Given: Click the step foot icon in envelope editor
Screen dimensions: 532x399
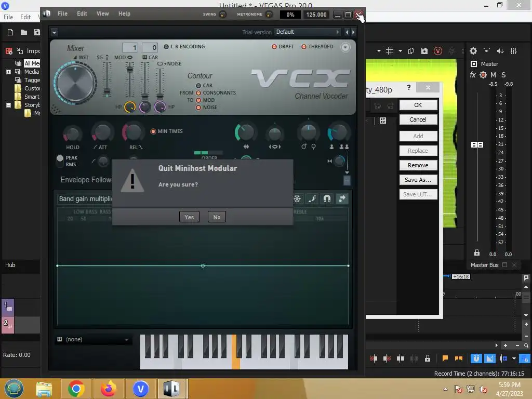Looking at the screenshot, I should [312, 199].
